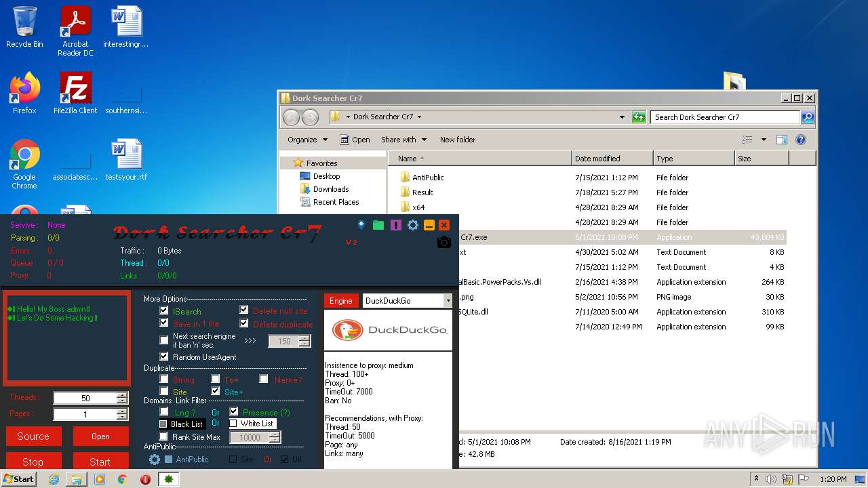The height and width of the screenshot is (488, 868).
Task: Open Explorer help question-mark icon
Action: pos(800,140)
